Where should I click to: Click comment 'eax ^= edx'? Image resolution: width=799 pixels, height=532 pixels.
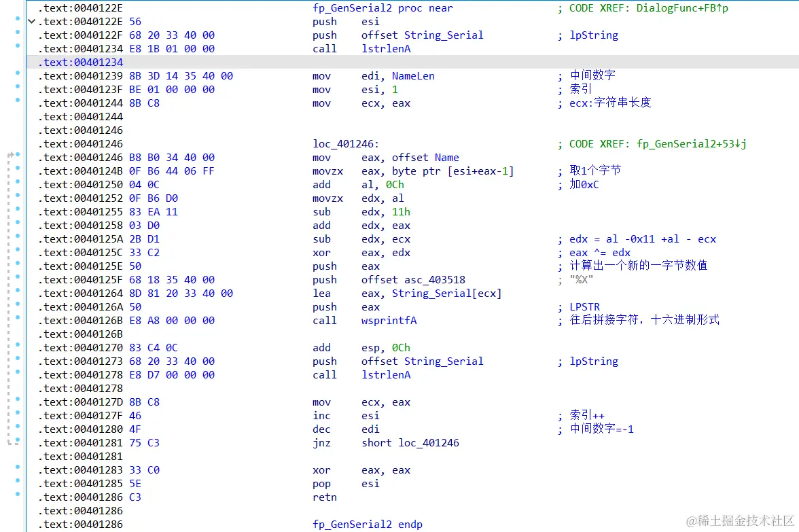(x=600, y=253)
